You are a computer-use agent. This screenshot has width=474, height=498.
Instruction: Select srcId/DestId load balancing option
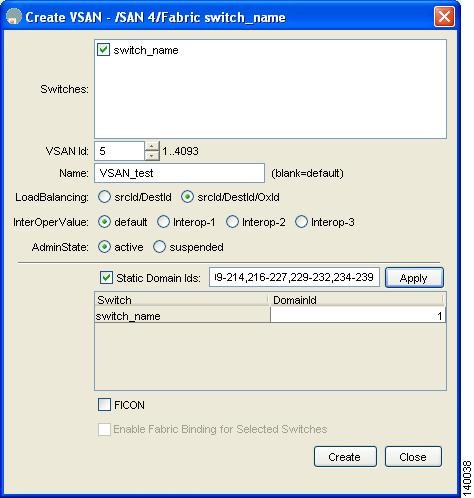[104, 197]
